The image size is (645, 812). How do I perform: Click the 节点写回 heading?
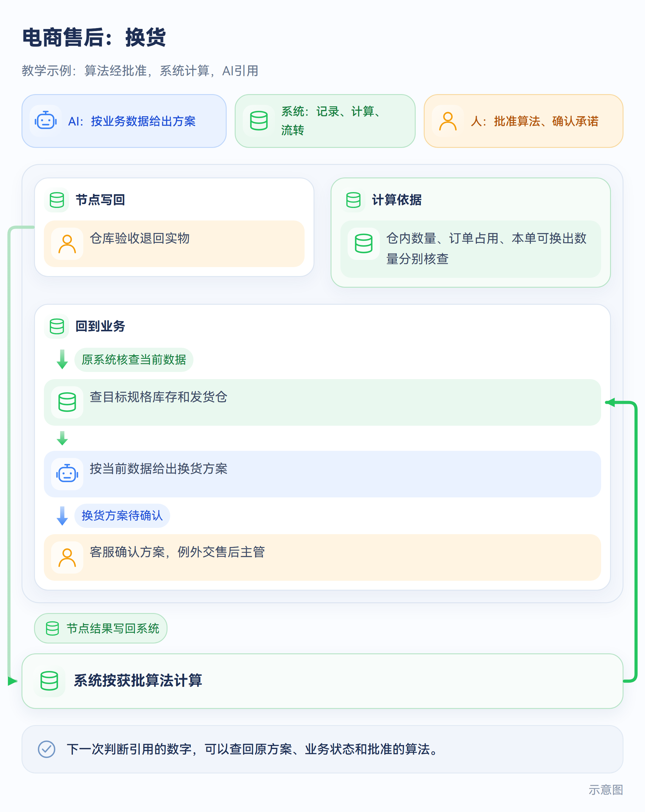pyautogui.click(x=100, y=200)
